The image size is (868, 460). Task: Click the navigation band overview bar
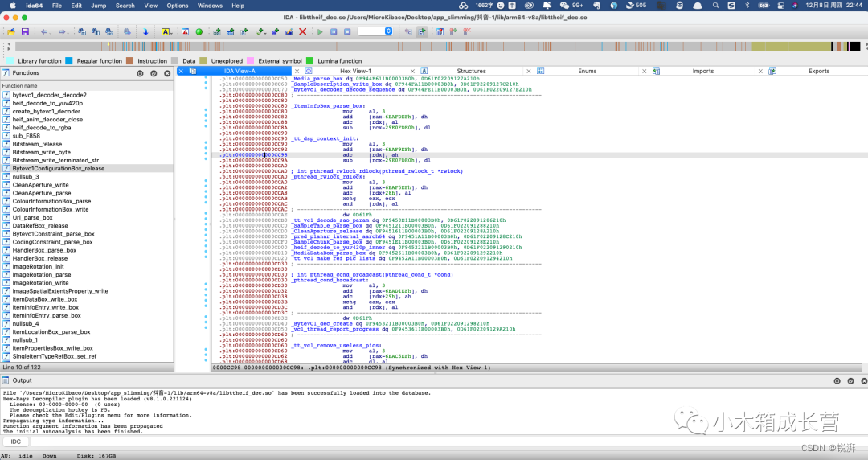[437, 46]
